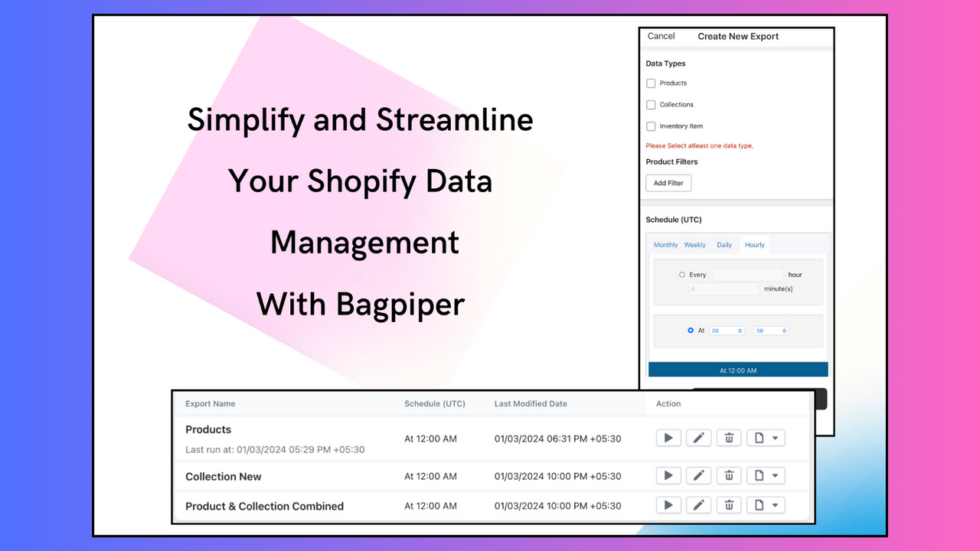Click Last run at 01/03/2024 05:29 PM text

coord(275,449)
